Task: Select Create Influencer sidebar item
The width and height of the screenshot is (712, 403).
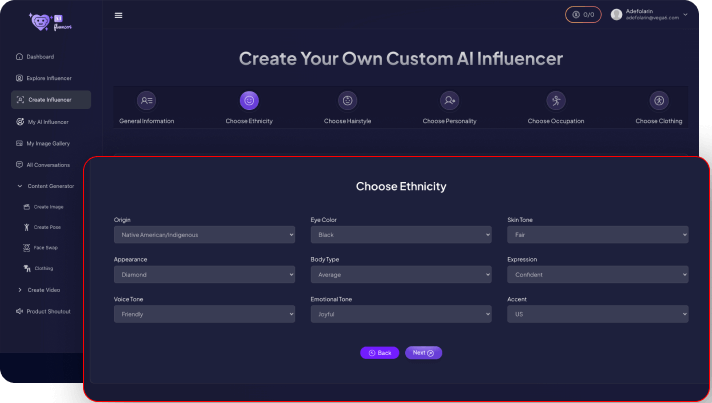Action: [x=51, y=100]
